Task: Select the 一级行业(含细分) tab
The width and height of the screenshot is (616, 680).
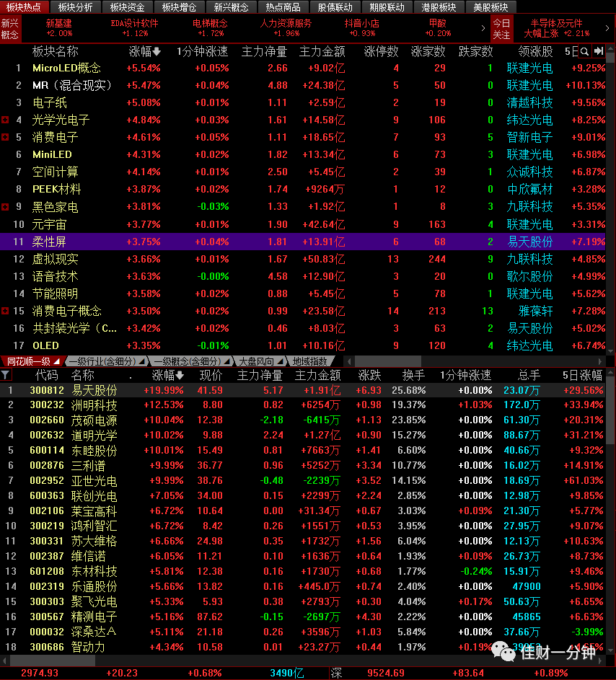Action: tap(102, 361)
